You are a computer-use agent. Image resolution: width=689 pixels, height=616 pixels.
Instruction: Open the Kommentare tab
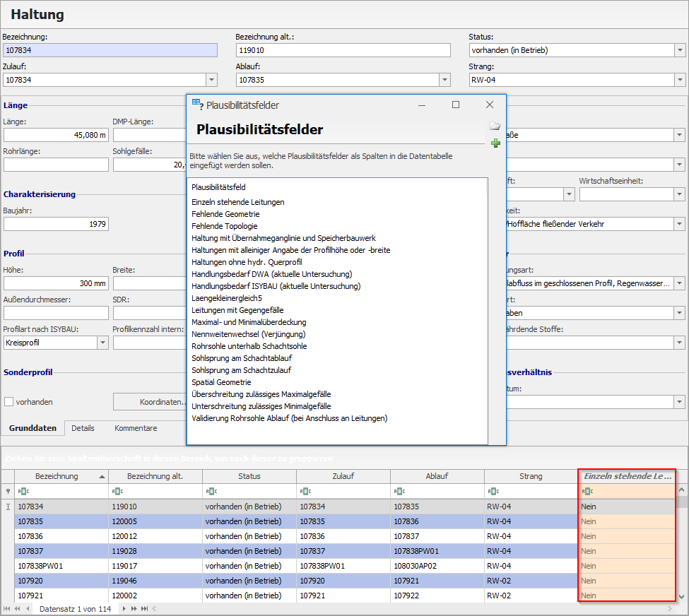click(x=136, y=428)
